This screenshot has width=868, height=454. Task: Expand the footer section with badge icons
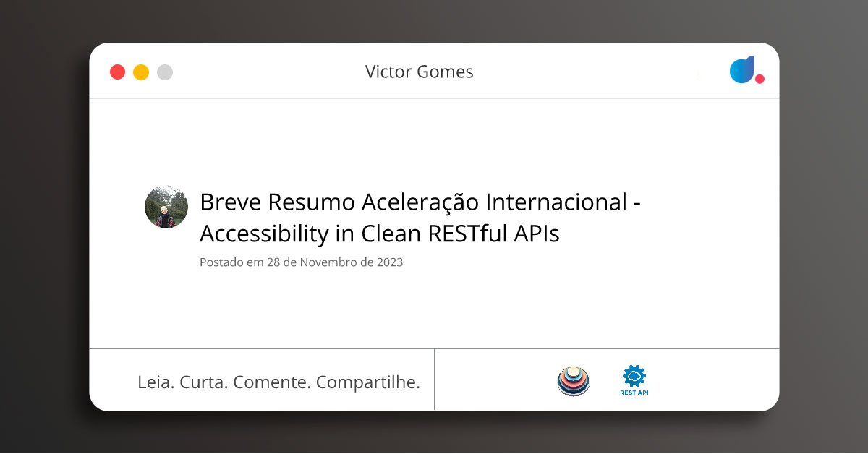pos(606,380)
